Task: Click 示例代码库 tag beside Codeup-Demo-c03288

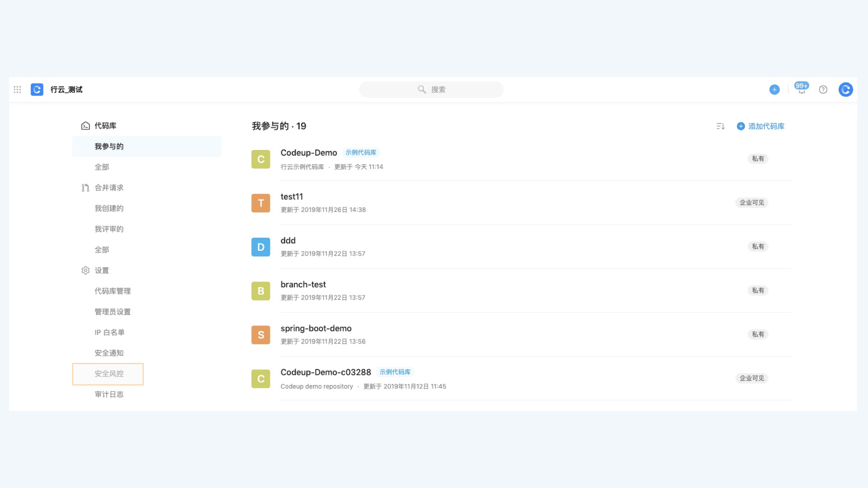Action: coord(395,372)
